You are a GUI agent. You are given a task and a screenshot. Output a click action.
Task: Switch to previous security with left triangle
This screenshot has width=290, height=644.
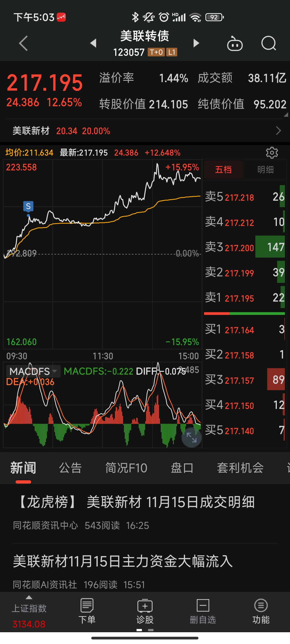pyautogui.click(x=93, y=43)
